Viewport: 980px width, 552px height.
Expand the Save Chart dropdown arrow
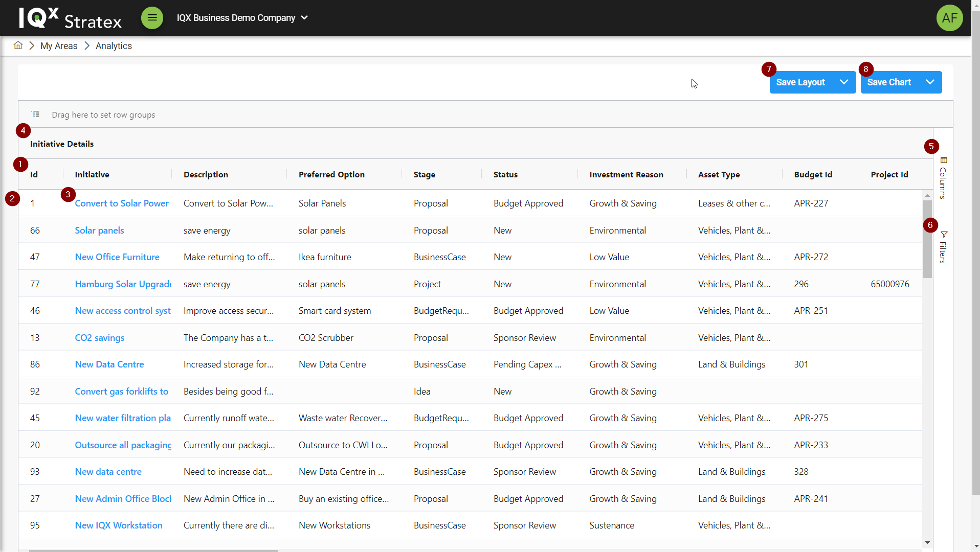(x=930, y=82)
